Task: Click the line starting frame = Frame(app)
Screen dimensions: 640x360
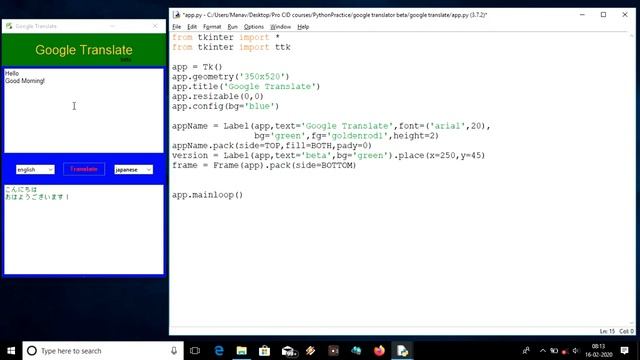Action: coord(264,165)
